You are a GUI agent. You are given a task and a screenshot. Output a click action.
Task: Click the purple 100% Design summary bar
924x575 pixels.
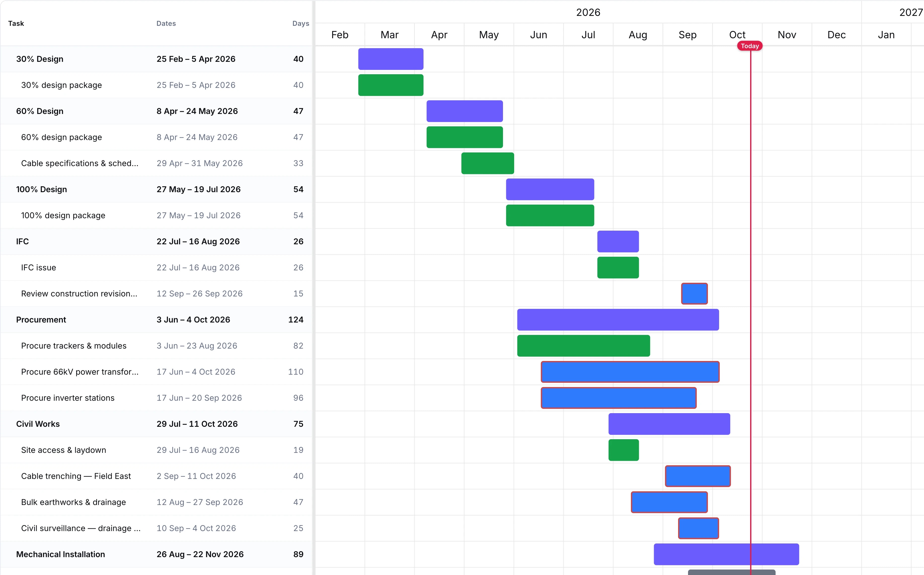(x=550, y=189)
